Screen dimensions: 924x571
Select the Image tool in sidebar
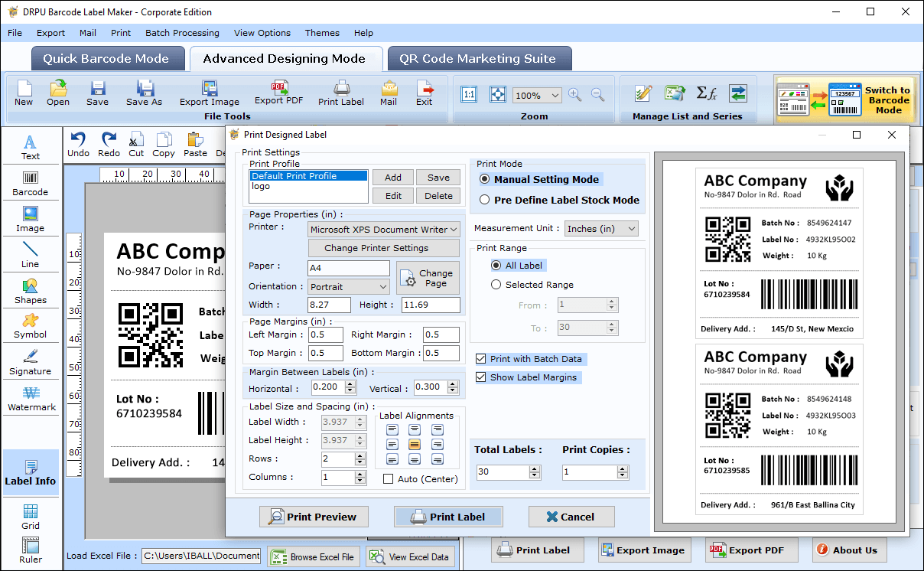click(x=31, y=219)
